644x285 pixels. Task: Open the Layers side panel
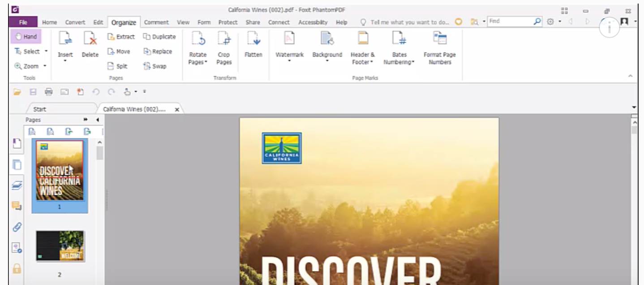pos(17,185)
